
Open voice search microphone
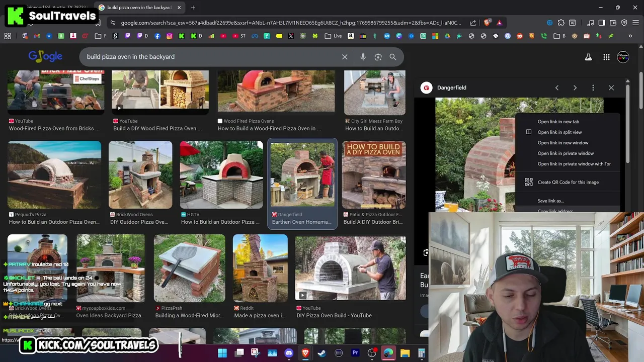tap(363, 57)
